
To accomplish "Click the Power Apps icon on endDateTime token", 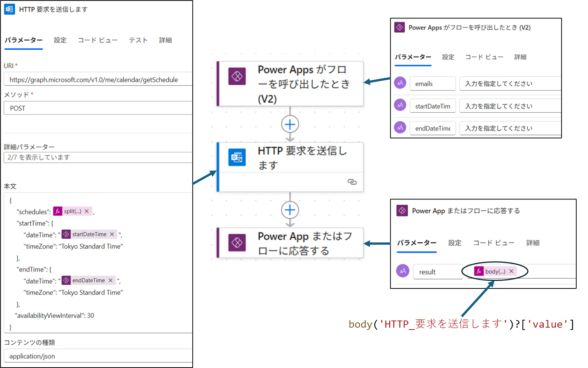I will point(66,280).
